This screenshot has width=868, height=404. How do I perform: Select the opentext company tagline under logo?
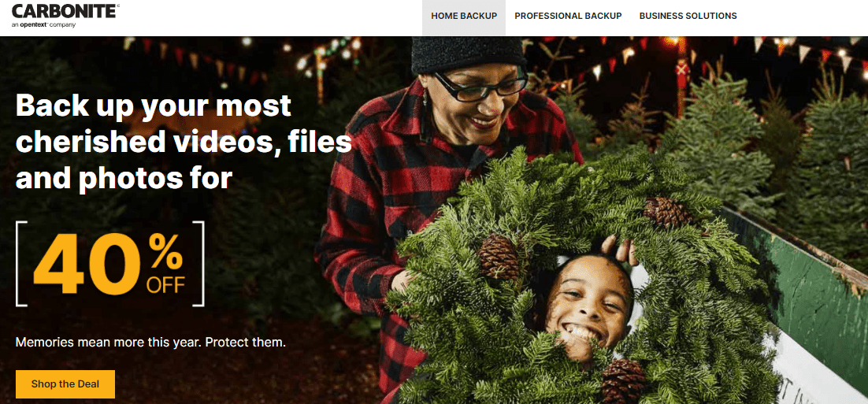click(43, 25)
